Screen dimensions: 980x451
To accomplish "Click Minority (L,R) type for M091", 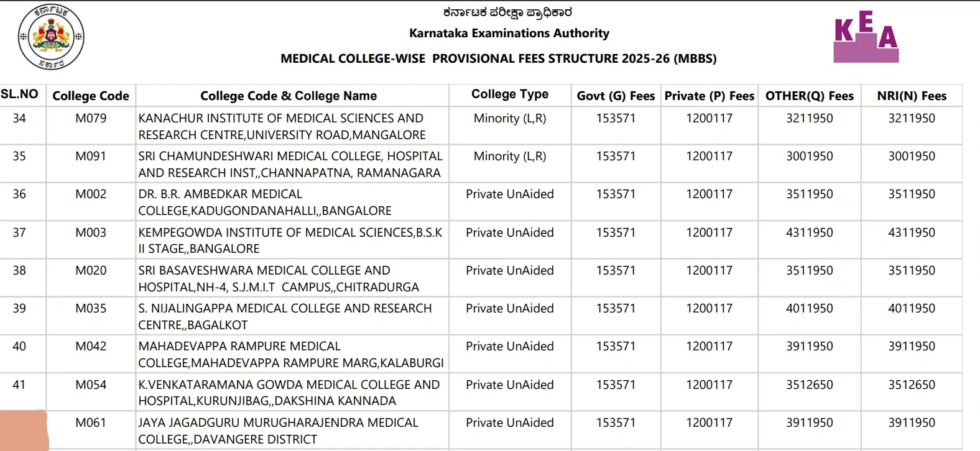I will pyautogui.click(x=509, y=156).
